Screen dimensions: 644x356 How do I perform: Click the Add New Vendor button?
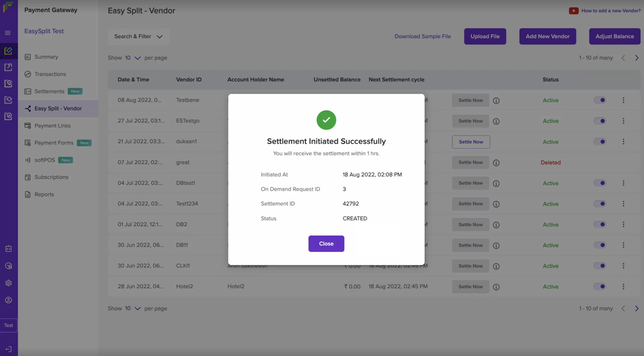point(547,37)
